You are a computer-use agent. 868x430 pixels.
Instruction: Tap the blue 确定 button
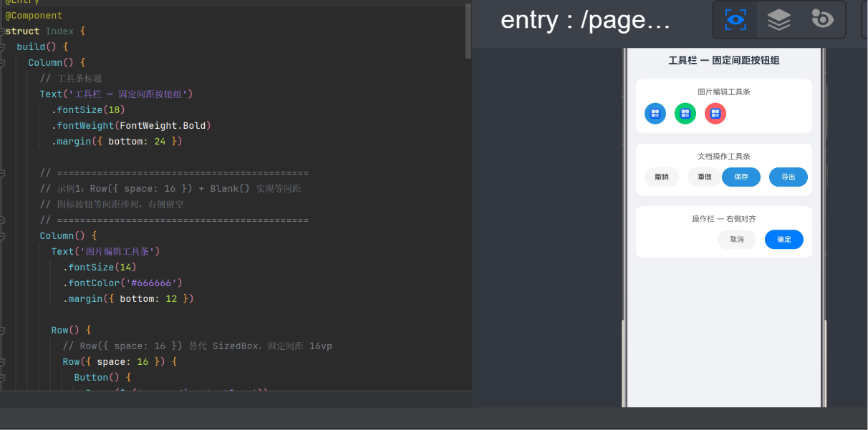(784, 239)
